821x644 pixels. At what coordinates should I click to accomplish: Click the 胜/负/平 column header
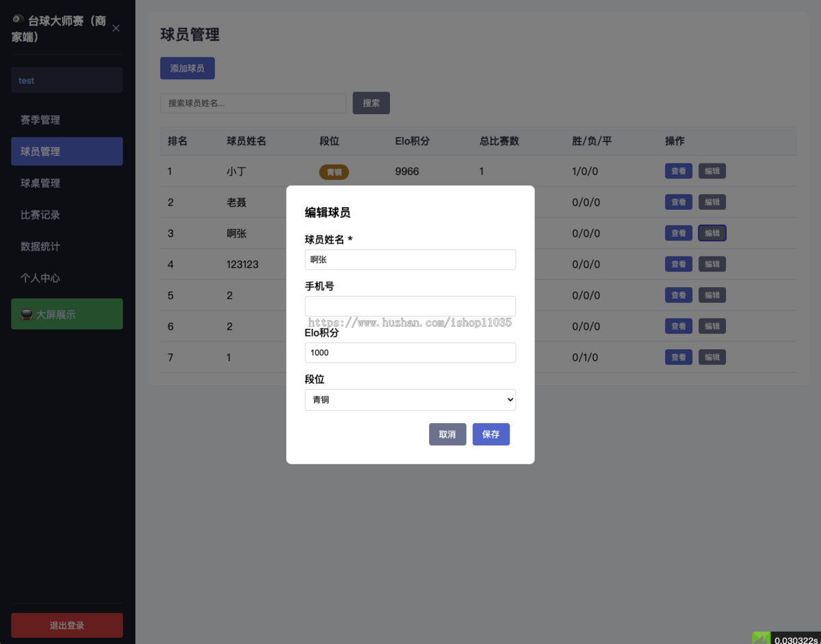pyautogui.click(x=592, y=141)
